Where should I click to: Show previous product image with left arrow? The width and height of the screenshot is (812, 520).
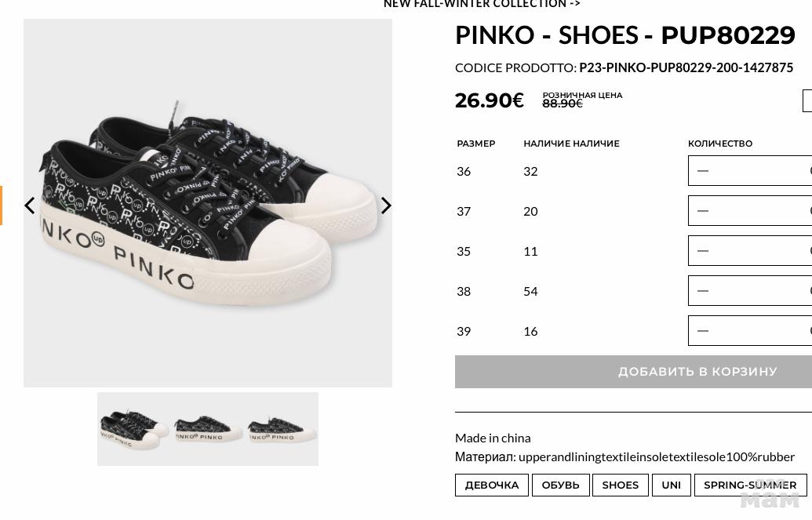coord(30,205)
